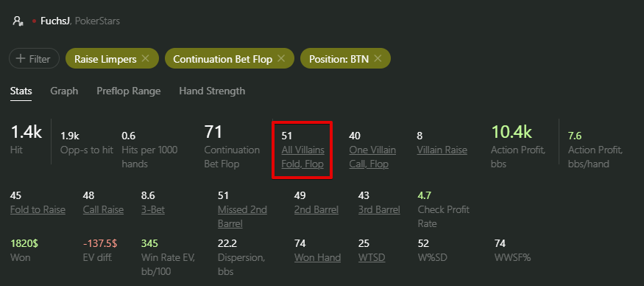
Task: Click the WTSD stat link
Action: pyautogui.click(x=372, y=257)
